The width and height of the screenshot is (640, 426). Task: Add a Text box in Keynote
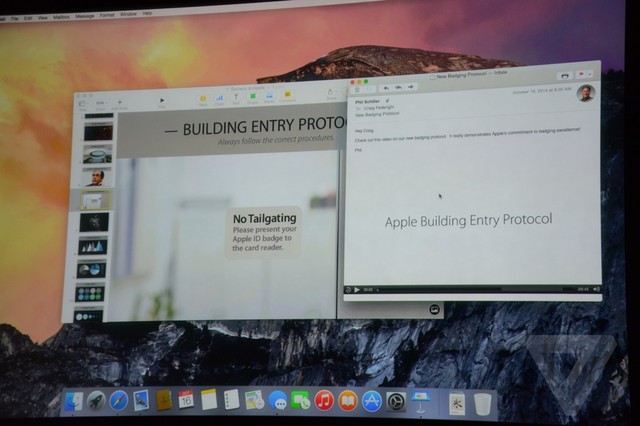[236, 98]
